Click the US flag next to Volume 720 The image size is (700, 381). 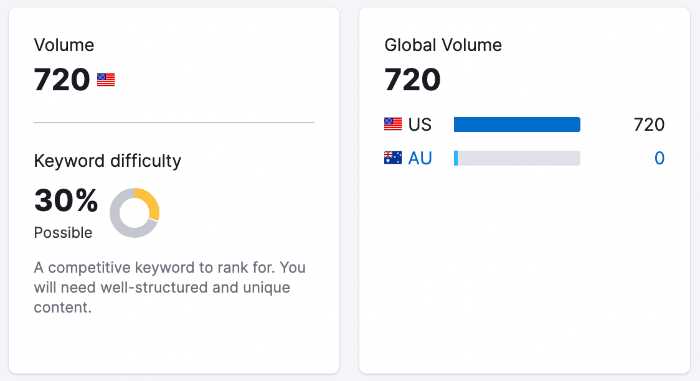click(106, 80)
